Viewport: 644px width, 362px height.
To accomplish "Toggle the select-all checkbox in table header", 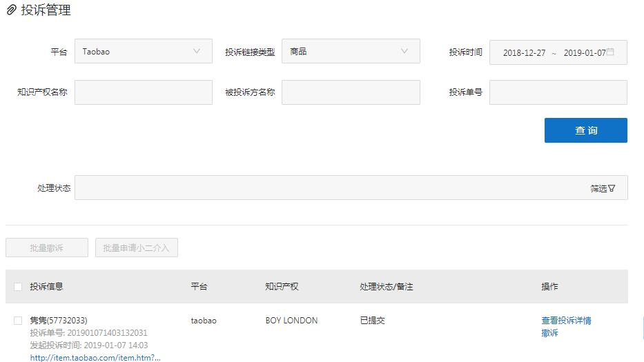I will (x=18, y=287).
